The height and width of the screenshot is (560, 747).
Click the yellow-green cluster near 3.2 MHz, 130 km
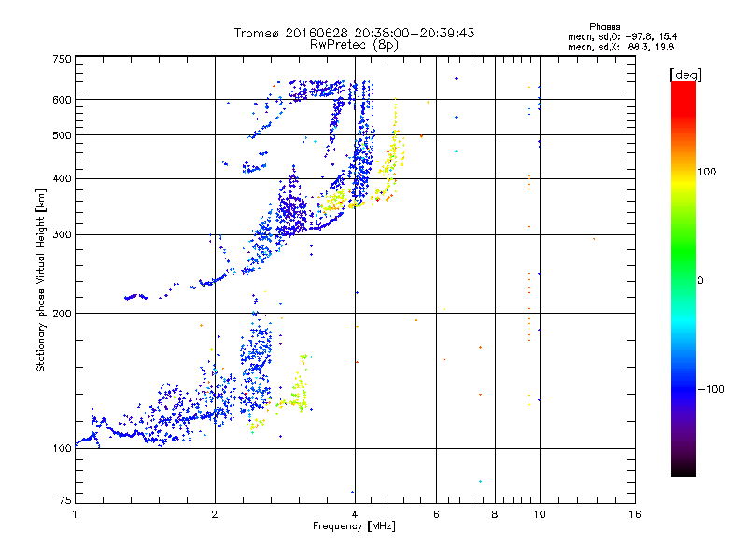(x=299, y=385)
